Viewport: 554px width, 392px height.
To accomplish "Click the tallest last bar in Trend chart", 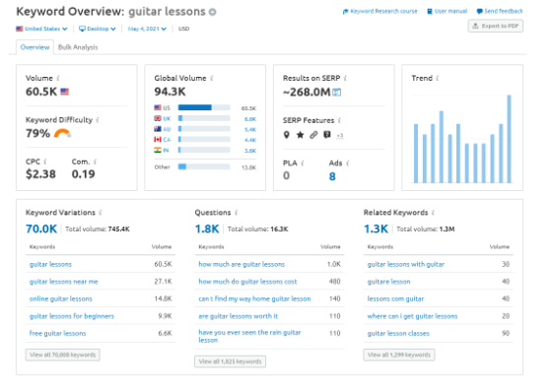I will (x=509, y=139).
